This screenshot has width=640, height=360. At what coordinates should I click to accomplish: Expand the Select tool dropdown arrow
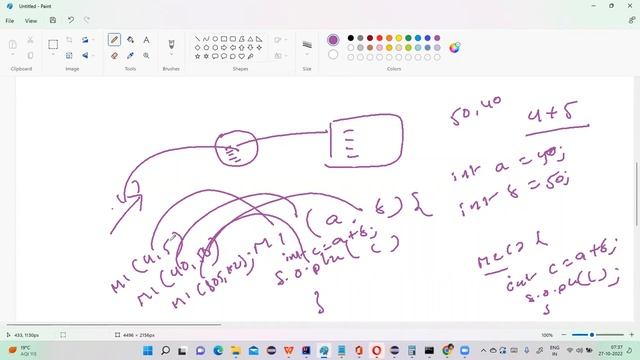click(53, 54)
